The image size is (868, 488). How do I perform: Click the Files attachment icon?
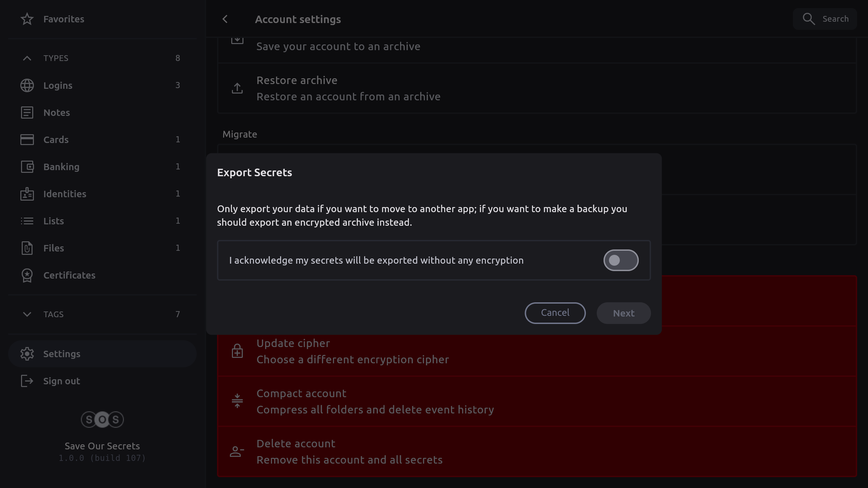pyautogui.click(x=27, y=248)
